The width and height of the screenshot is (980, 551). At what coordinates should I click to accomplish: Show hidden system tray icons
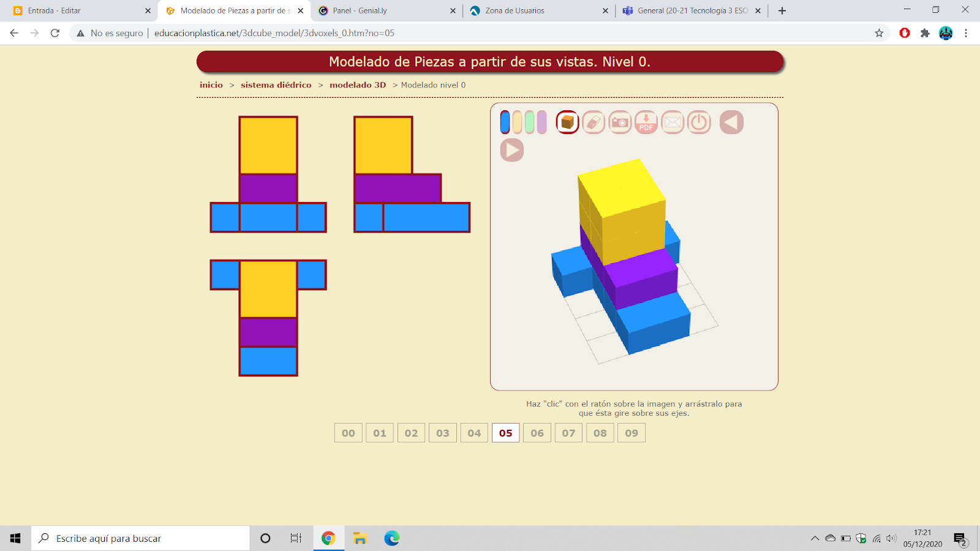coord(815,538)
